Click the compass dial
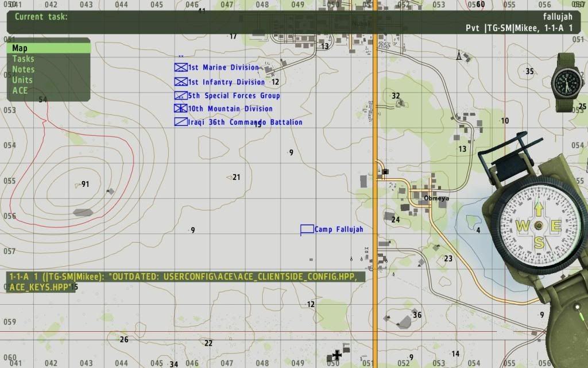Viewport: 588px width, 368px height. pos(539,225)
